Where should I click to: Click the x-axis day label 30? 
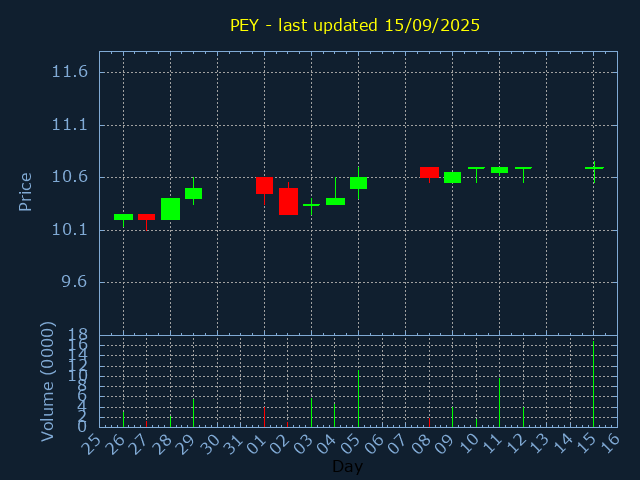pyautogui.click(x=209, y=444)
